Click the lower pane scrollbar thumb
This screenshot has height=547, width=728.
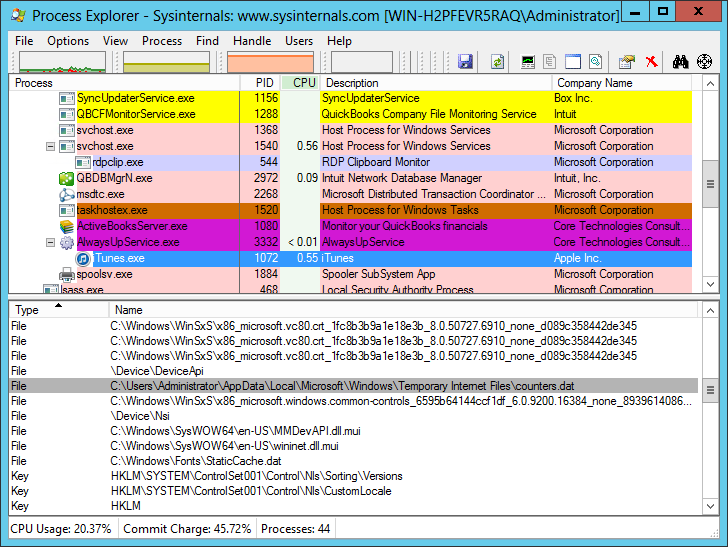710,390
